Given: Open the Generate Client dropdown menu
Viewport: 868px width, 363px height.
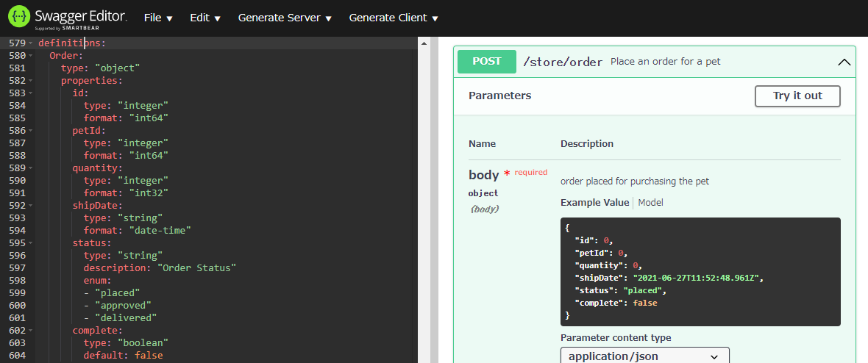Looking at the screenshot, I should 394,18.
